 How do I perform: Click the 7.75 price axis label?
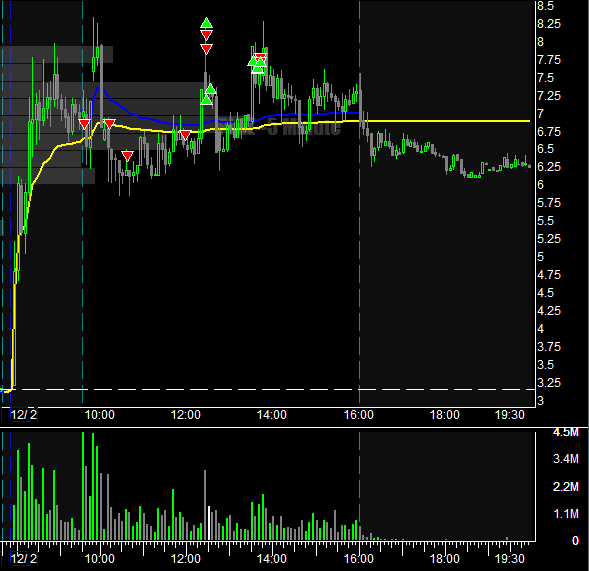[x=549, y=60]
